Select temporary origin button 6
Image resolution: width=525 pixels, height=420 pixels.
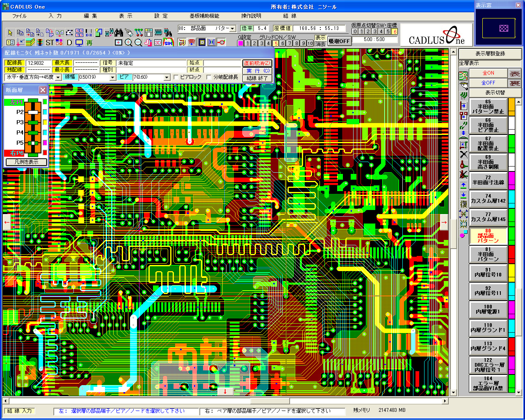pyautogui.click(x=395, y=32)
